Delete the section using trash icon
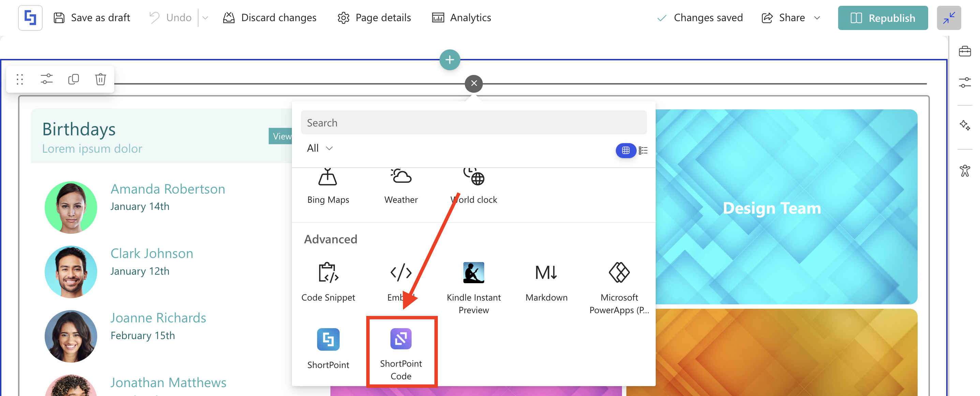This screenshot has height=396, width=980. [101, 79]
